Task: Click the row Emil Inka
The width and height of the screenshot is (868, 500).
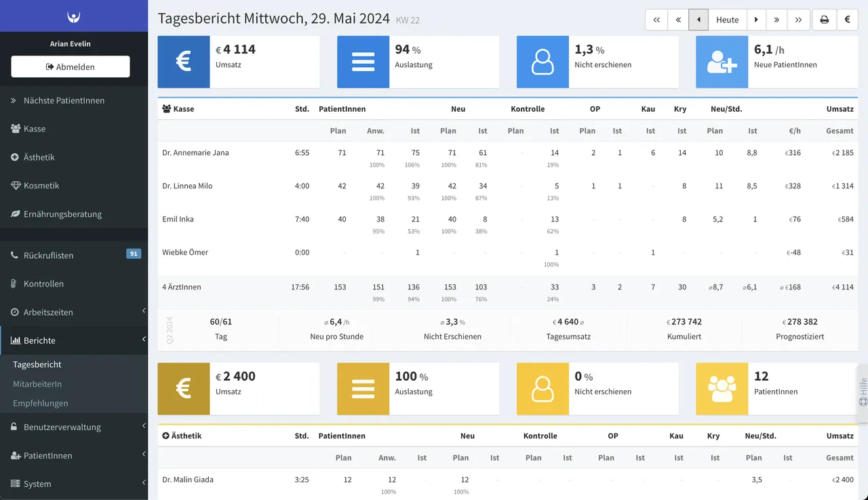Action: click(x=508, y=224)
